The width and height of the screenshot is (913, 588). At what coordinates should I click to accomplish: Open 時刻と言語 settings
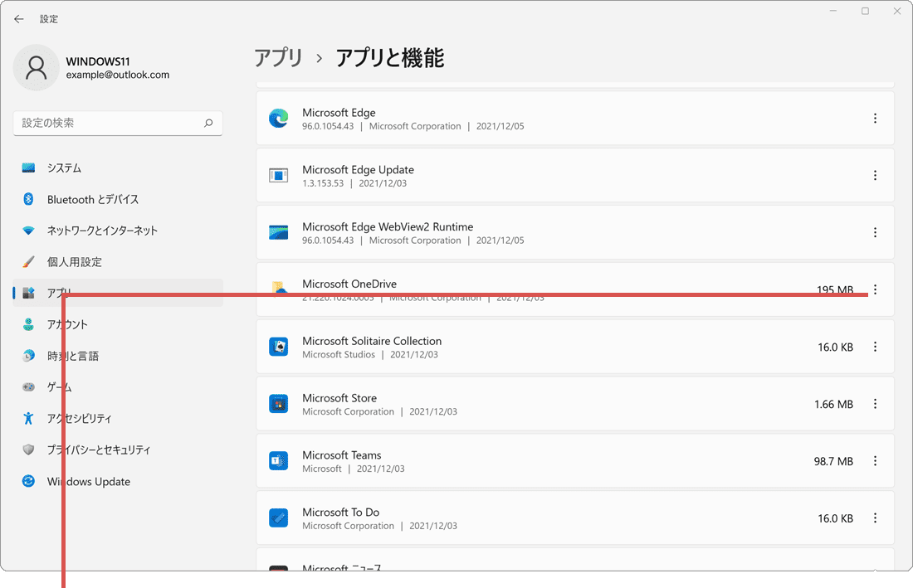click(x=118, y=356)
